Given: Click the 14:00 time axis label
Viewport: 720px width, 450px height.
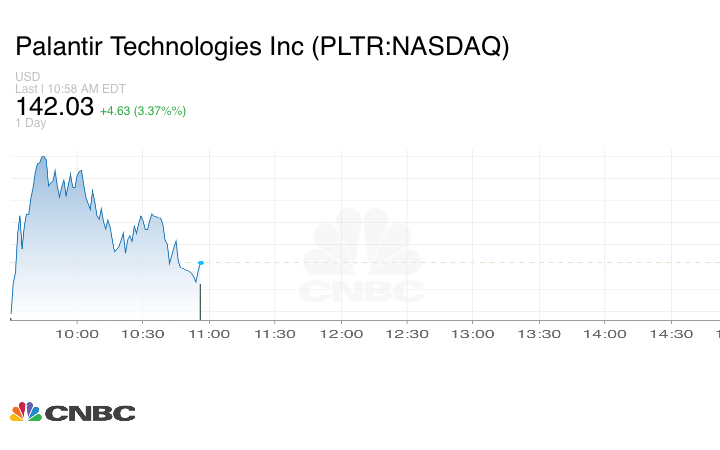Looking at the screenshot, I should tap(604, 334).
